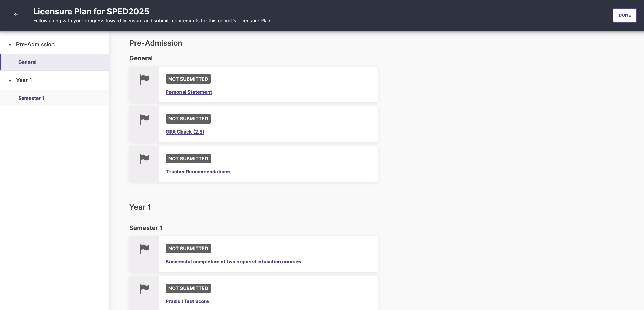
Task: Click the flag icon beside Praxis I Test Score
Action: [144, 289]
